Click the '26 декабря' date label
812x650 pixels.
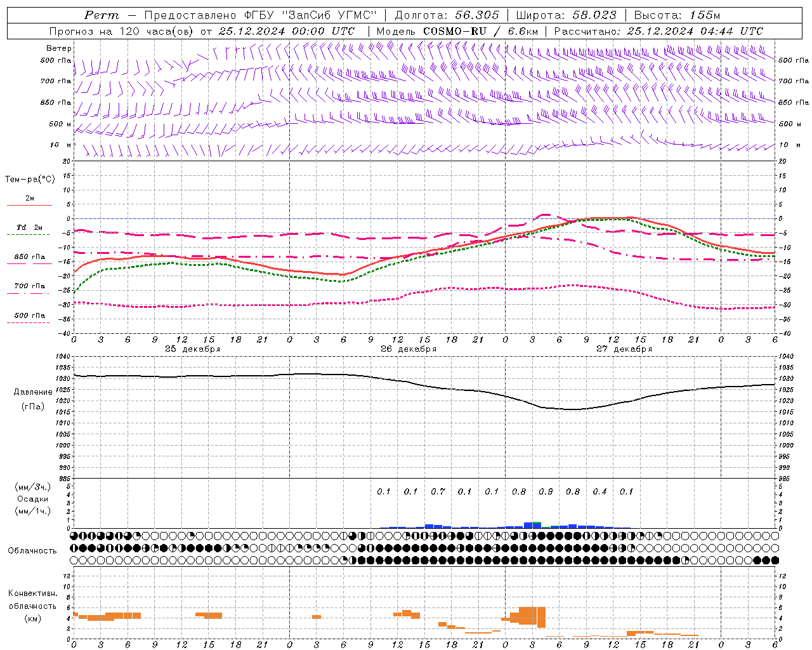tap(409, 349)
